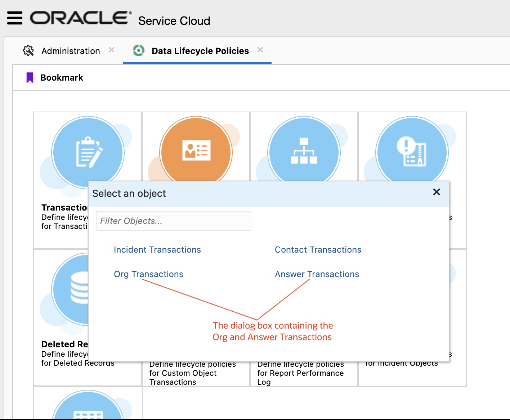The image size is (510, 420).
Task: Click the Select an object dialog title
Action: coord(129,194)
